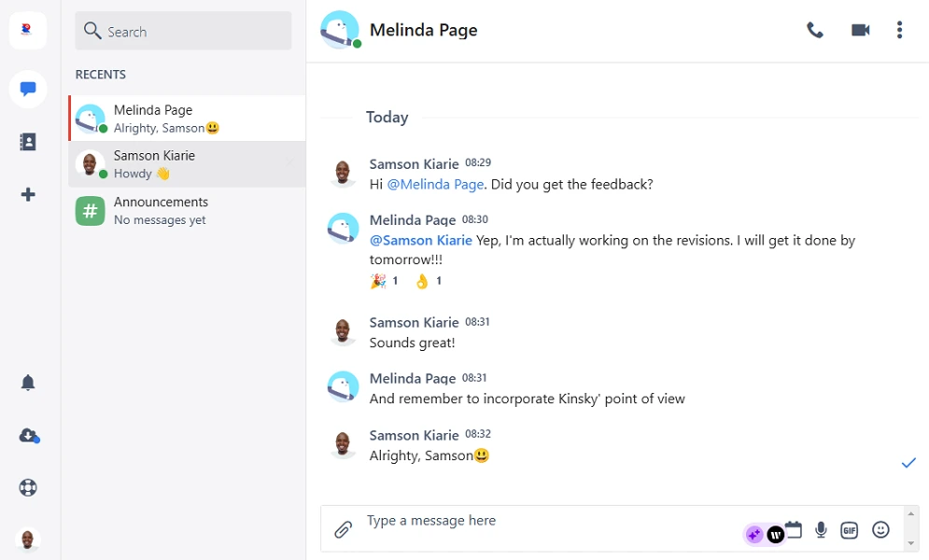This screenshot has height=560, width=929.
Task: Open the contacts tab in left sidebar
Action: point(28,142)
